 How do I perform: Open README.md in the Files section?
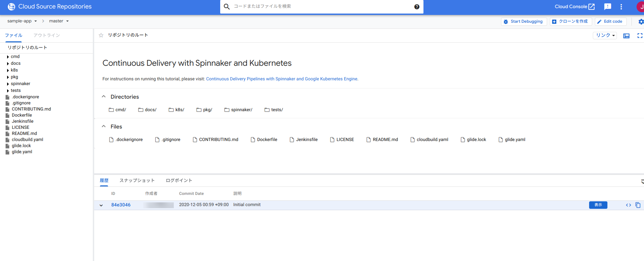point(382,140)
